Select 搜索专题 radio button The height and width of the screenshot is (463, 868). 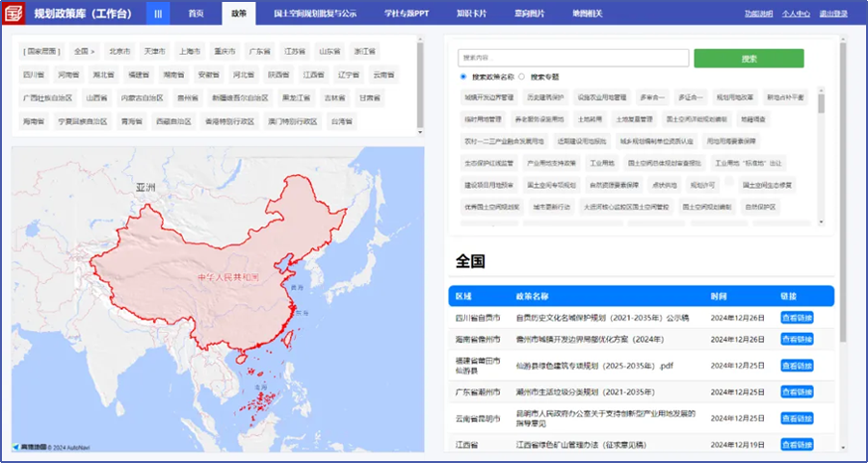(x=521, y=77)
